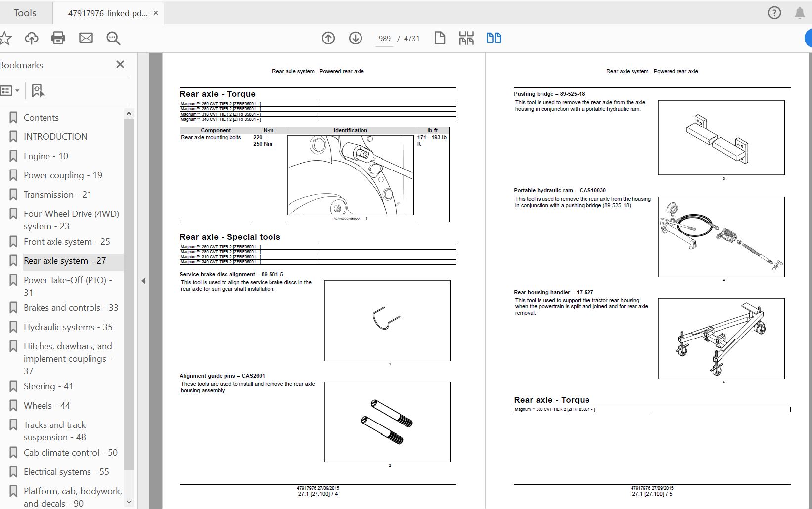Screen dimensions: 812x509
Task: Click the 'Magnum™ 380 CVT TIER 2' table row
Action: click(x=652, y=410)
